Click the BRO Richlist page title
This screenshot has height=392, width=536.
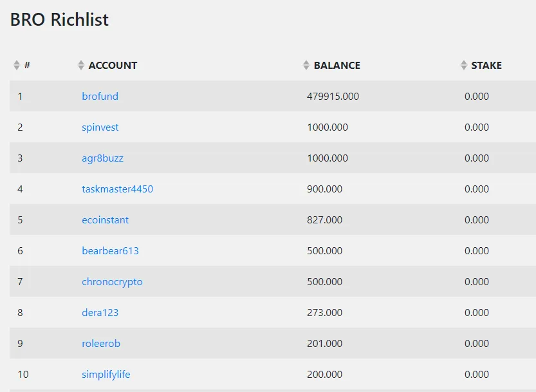tap(59, 20)
